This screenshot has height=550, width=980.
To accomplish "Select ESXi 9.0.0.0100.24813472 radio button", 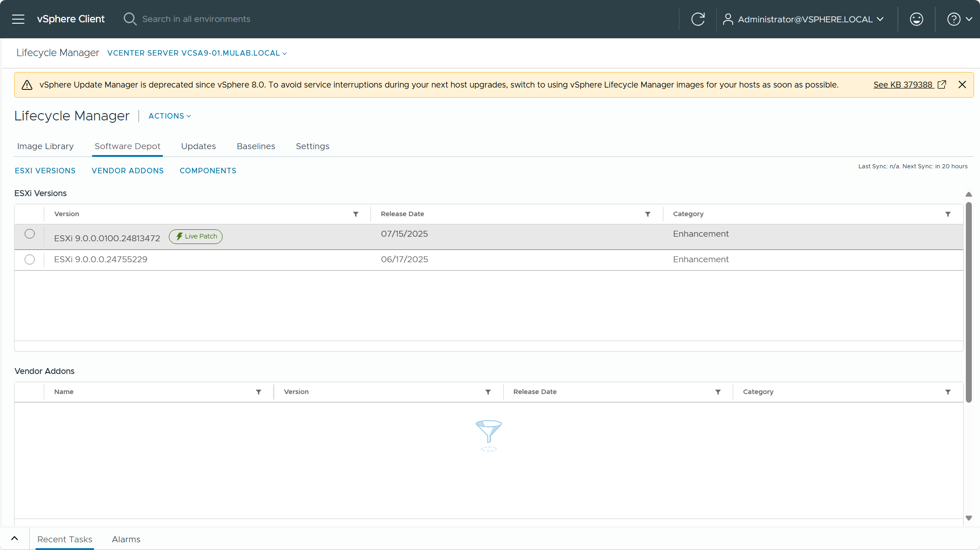I will [x=30, y=234].
